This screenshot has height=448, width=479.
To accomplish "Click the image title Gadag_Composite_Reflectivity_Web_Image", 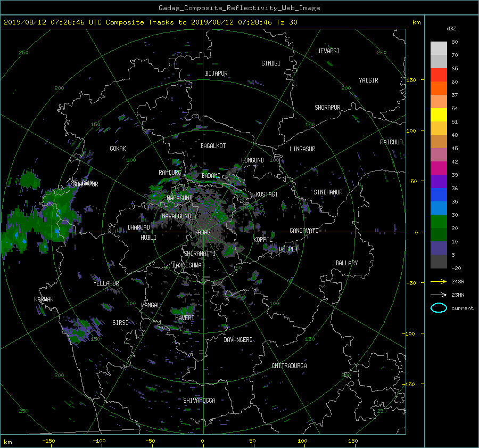I will click(239, 8).
